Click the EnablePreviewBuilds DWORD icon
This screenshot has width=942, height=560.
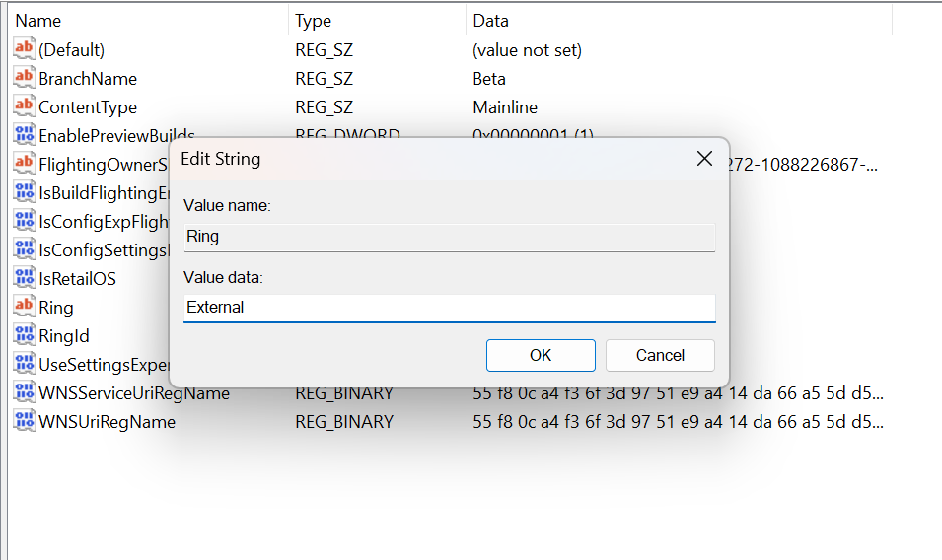[25, 135]
